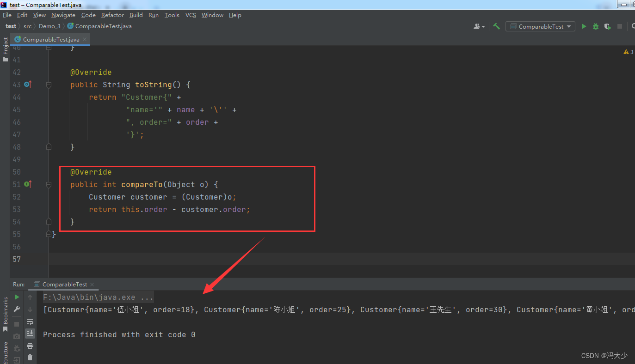The height and width of the screenshot is (364, 635).
Task: Click the 'Process finished with exit code 0' text
Action: point(119,334)
